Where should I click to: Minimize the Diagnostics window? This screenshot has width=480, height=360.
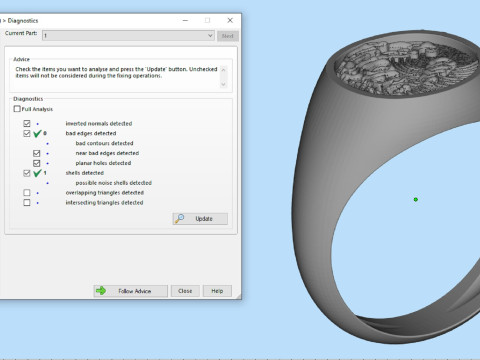(x=185, y=20)
